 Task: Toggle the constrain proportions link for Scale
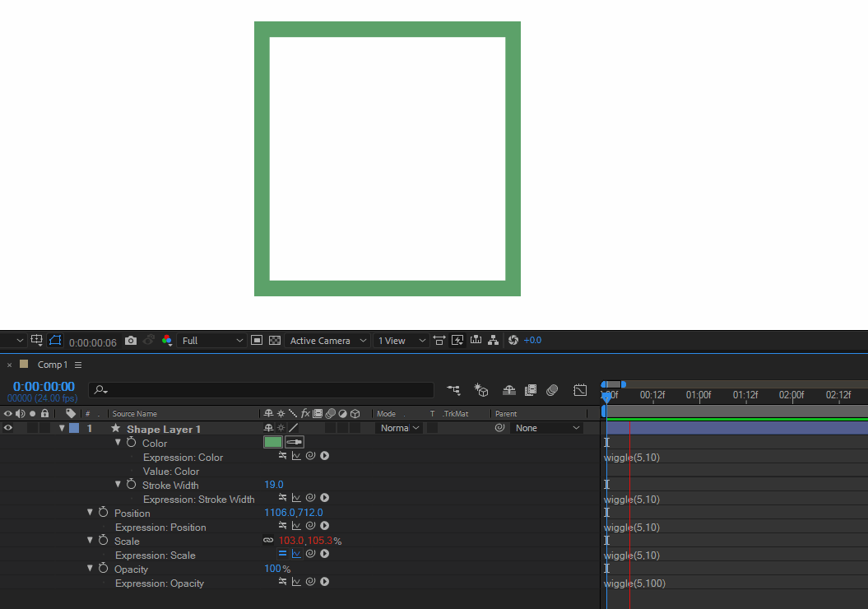pos(268,541)
